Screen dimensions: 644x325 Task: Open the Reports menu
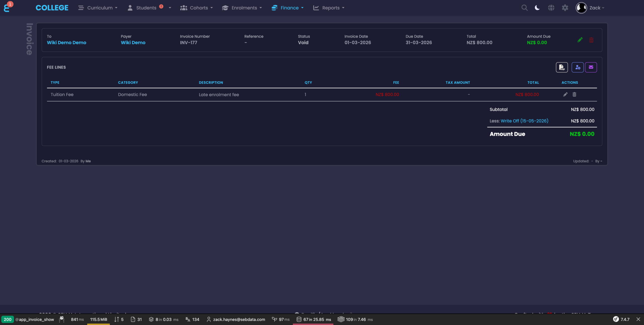click(x=329, y=8)
